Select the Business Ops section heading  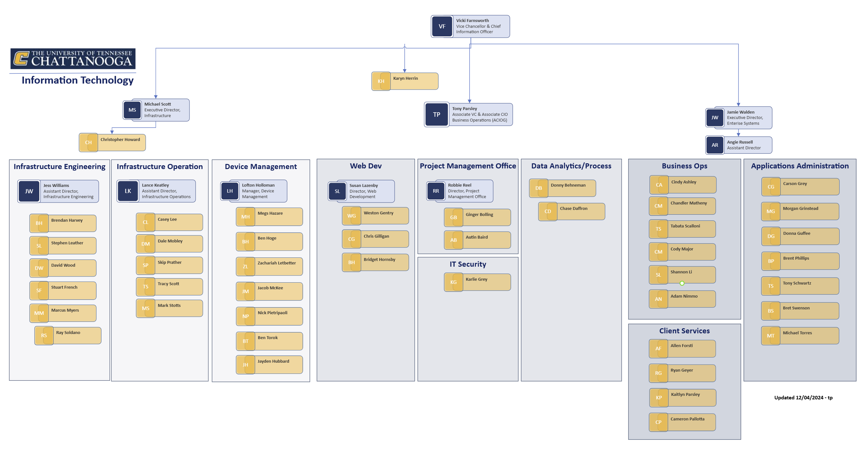click(684, 166)
